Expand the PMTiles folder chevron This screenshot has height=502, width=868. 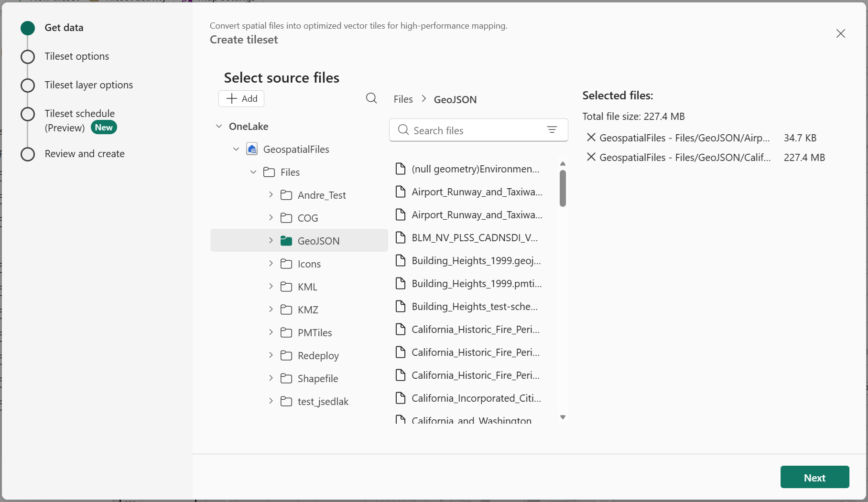(271, 332)
